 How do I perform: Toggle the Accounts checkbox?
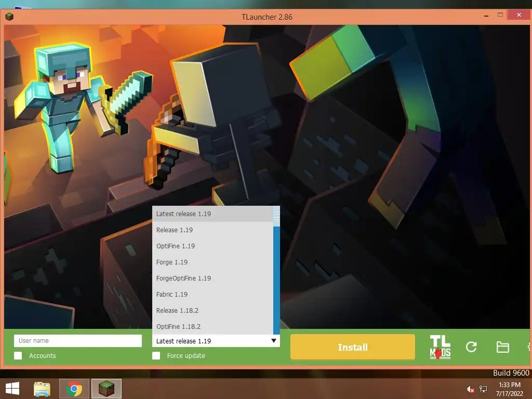[18, 355]
